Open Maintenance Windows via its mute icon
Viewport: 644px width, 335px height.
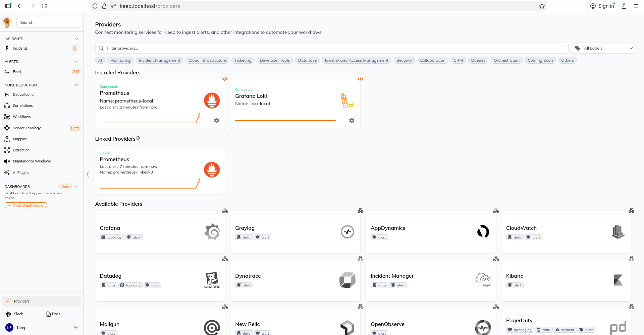(x=7, y=161)
